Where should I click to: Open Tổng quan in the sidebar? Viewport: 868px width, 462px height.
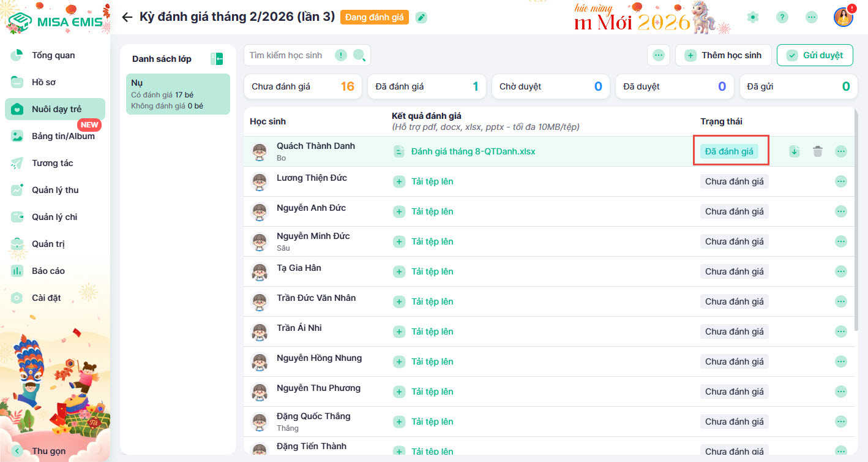click(53, 55)
